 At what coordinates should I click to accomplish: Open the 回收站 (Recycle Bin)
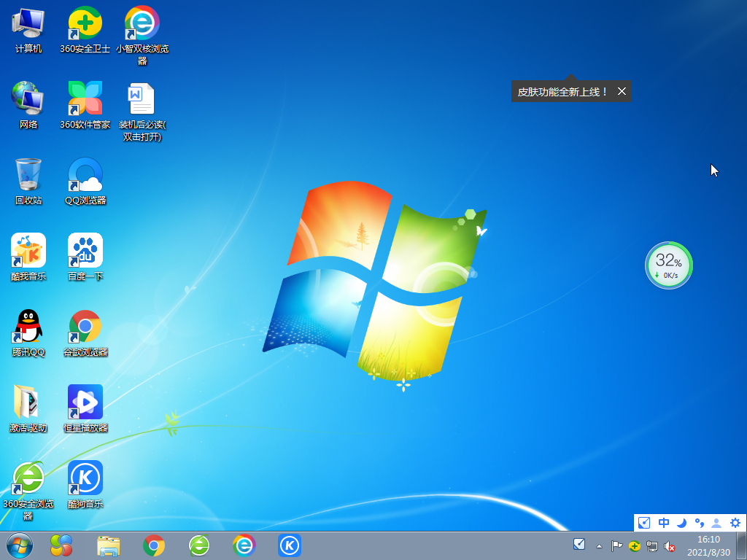(x=28, y=175)
